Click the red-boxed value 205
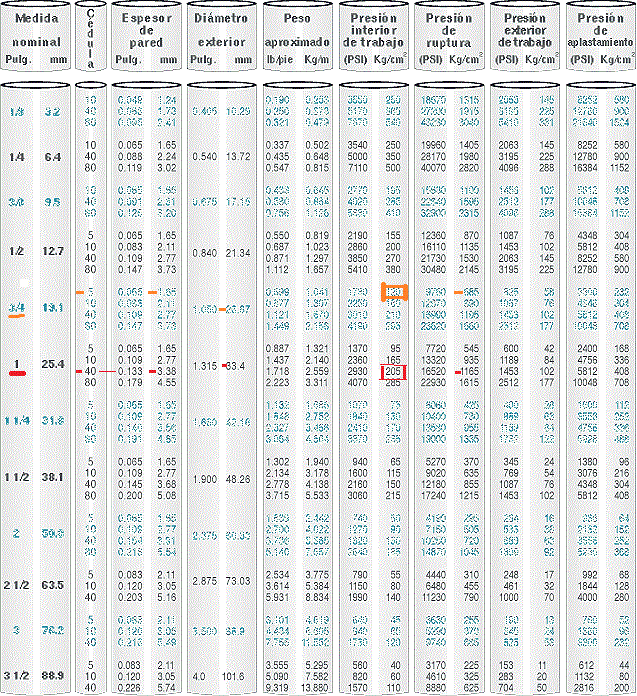Screen dimensions: 637x696 (x=393, y=370)
